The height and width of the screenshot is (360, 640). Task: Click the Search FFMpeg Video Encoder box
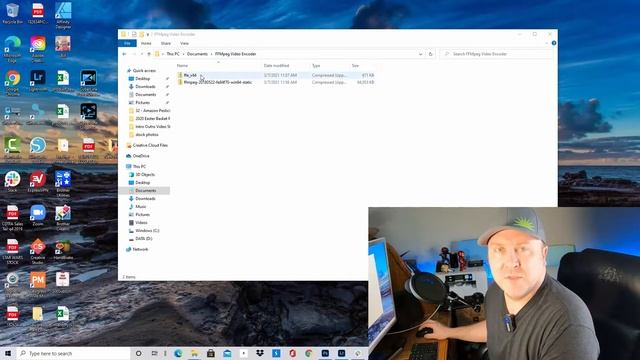tap(496, 54)
